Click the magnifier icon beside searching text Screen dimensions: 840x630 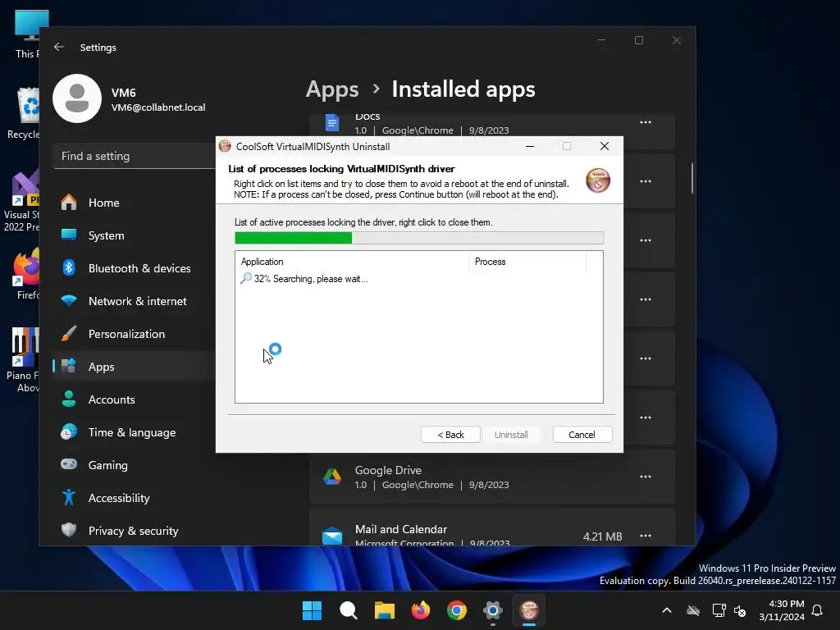246,278
